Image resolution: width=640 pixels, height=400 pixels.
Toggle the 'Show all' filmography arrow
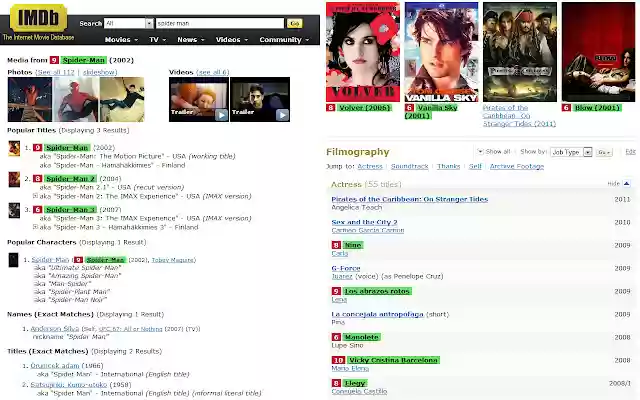(x=480, y=151)
